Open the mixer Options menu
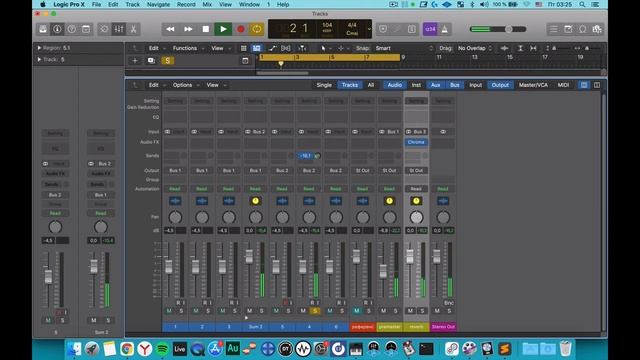The image size is (640, 360). (185, 85)
